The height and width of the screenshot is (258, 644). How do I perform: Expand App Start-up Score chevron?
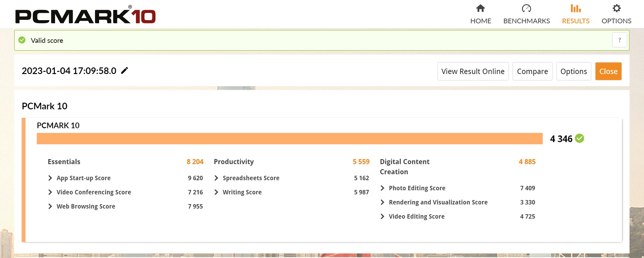(x=50, y=178)
